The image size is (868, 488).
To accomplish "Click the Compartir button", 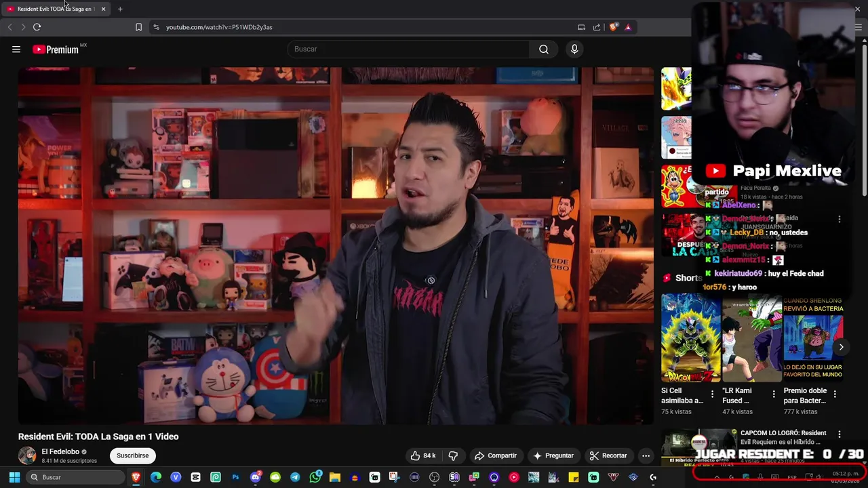I will pos(496,455).
